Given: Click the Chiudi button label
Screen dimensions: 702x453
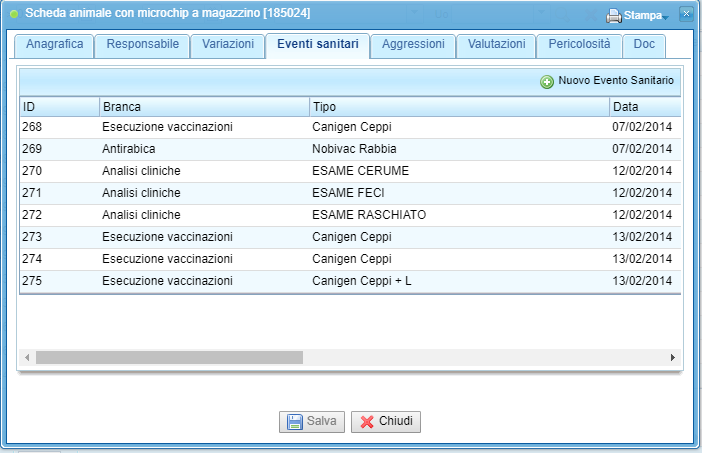Looking at the screenshot, I should click(396, 421).
